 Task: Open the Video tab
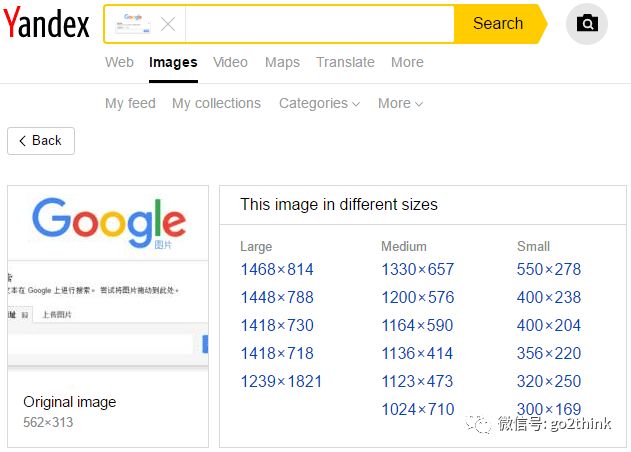(230, 62)
